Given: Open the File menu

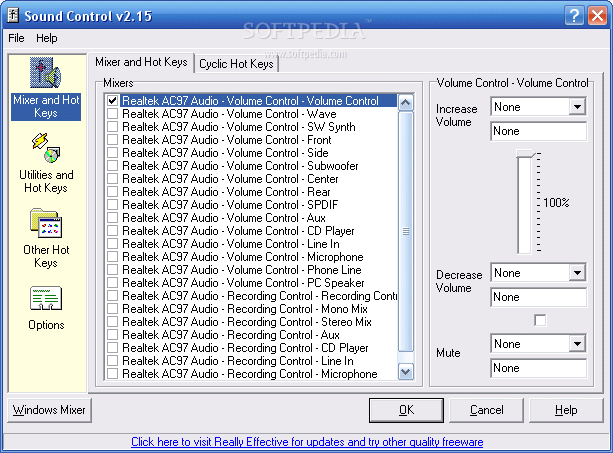Looking at the screenshot, I should [16, 38].
